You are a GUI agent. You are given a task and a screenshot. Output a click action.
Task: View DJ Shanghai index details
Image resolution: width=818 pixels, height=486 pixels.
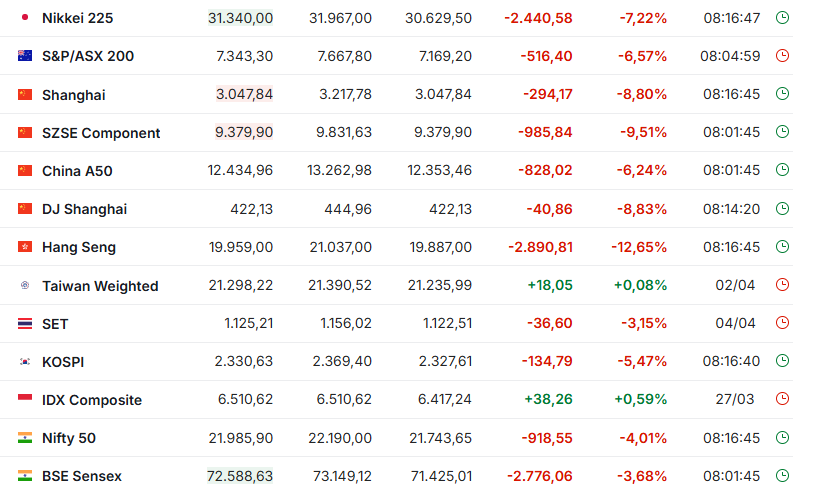coord(84,209)
